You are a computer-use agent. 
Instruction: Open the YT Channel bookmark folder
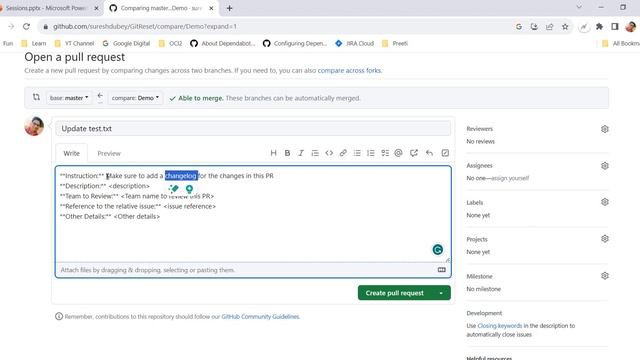[x=74, y=43]
